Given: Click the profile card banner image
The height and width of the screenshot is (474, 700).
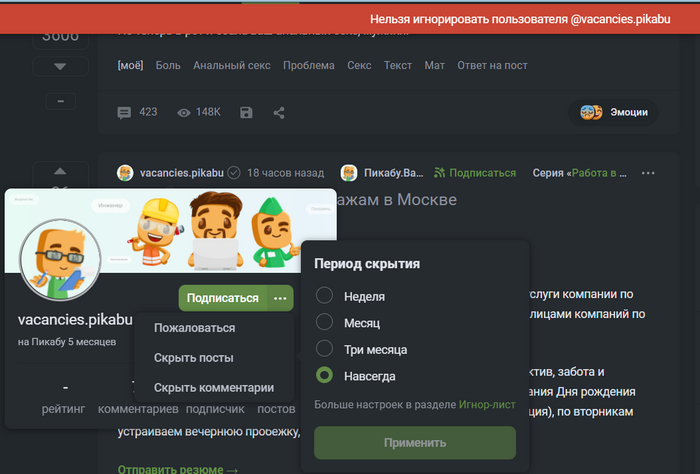Looking at the screenshot, I should [171, 230].
